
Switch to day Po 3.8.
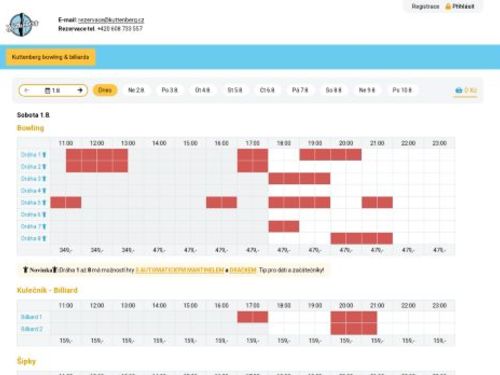[x=169, y=90]
